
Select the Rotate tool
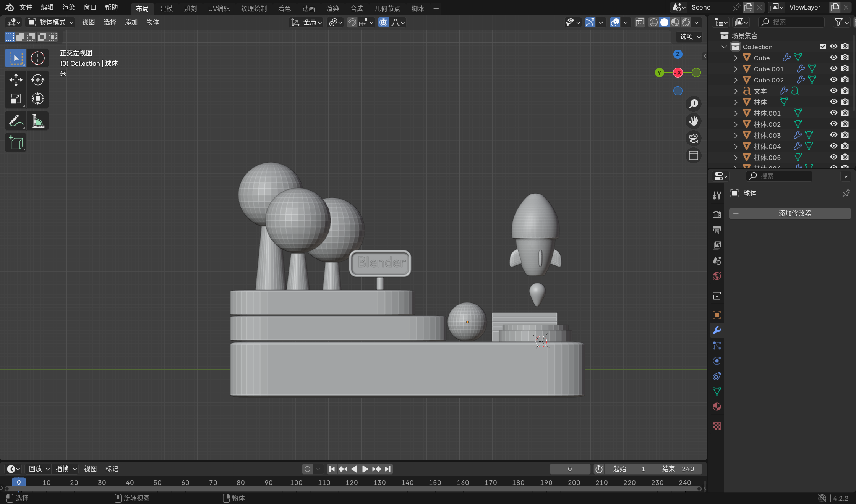click(x=37, y=80)
